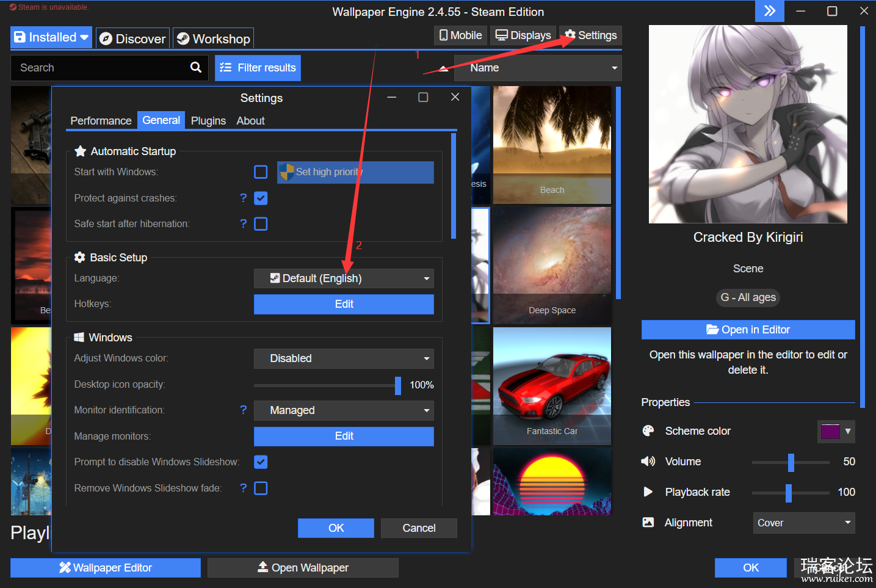The height and width of the screenshot is (588, 876).
Task: Click the Open Wallpaper button
Action: coord(303,567)
